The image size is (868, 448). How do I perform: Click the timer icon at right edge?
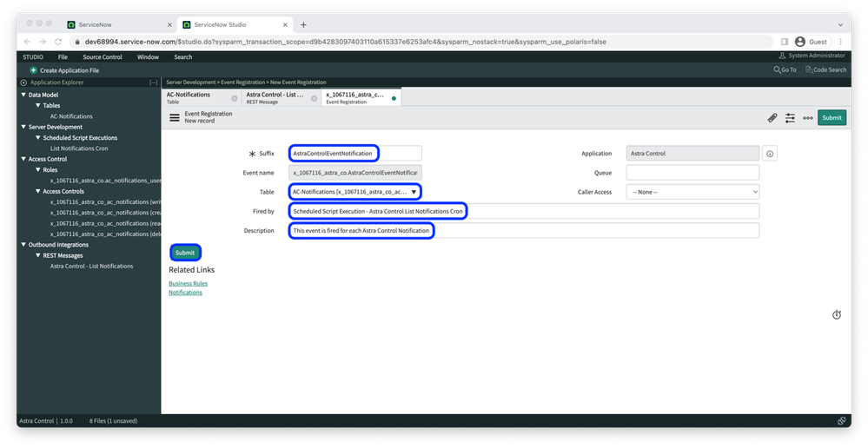click(837, 314)
